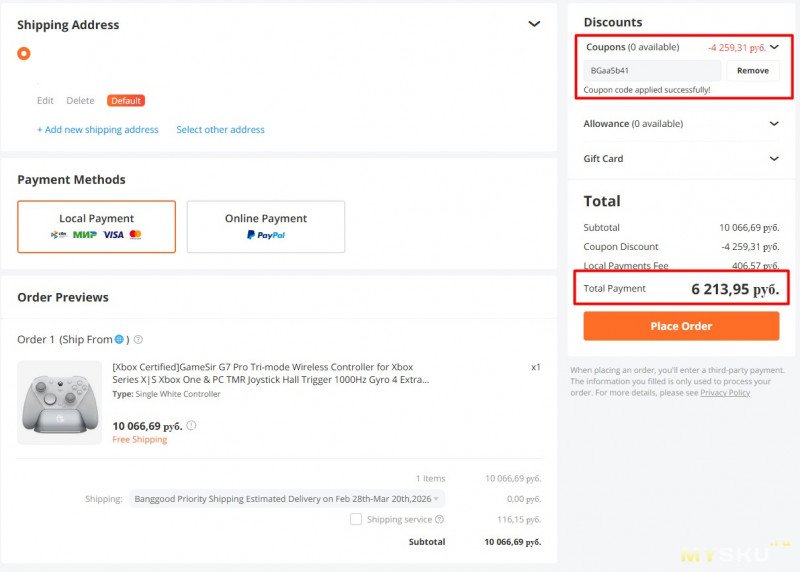Expand the Allowance discounts section
This screenshot has height=572, width=800.
pos(774,124)
